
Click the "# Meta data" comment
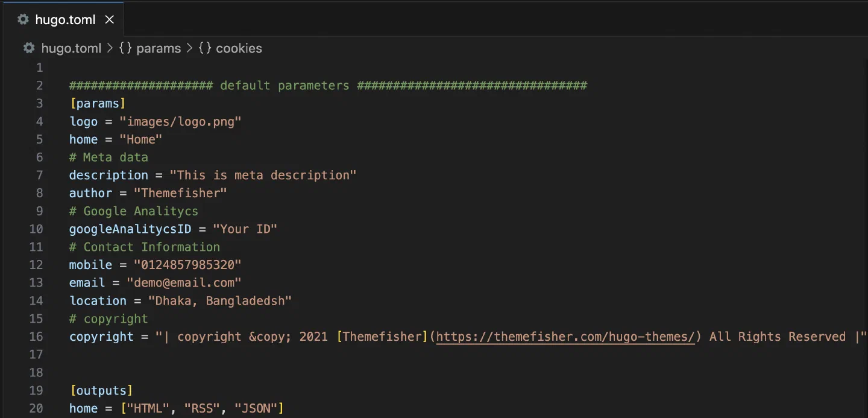(x=108, y=157)
